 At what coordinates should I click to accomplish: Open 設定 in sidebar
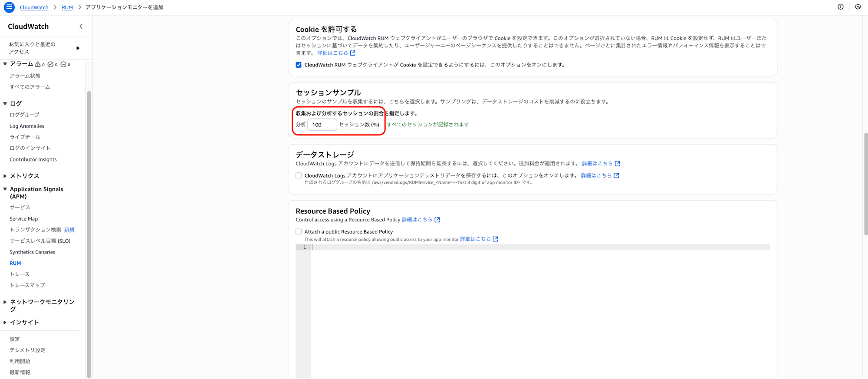click(x=15, y=339)
